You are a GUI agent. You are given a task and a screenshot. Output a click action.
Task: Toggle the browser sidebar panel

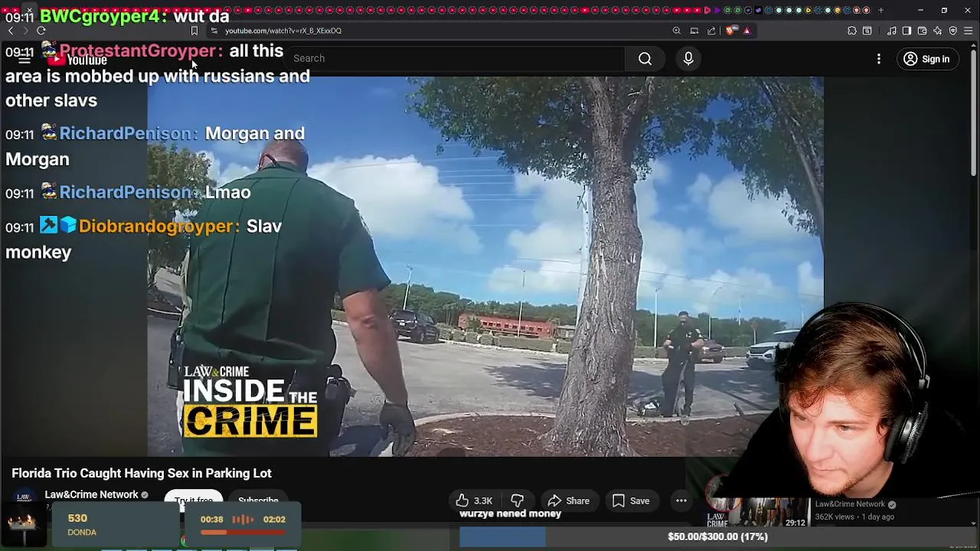[x=906, y=31]
